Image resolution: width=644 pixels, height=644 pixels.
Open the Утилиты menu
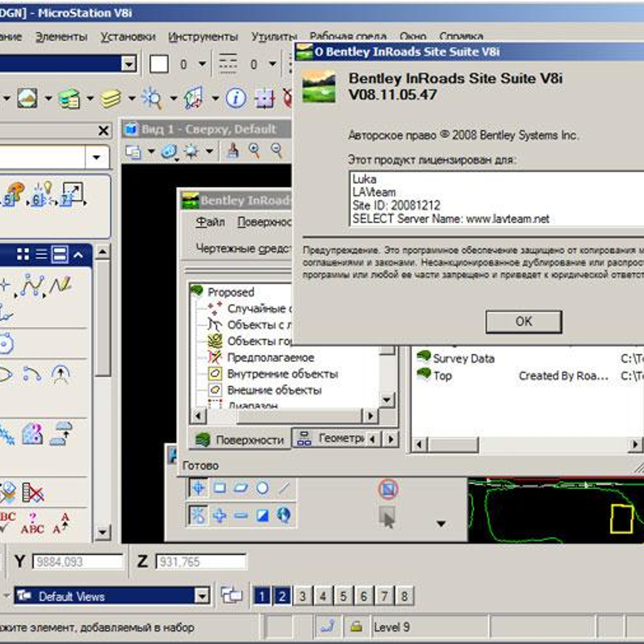[274, 37]
